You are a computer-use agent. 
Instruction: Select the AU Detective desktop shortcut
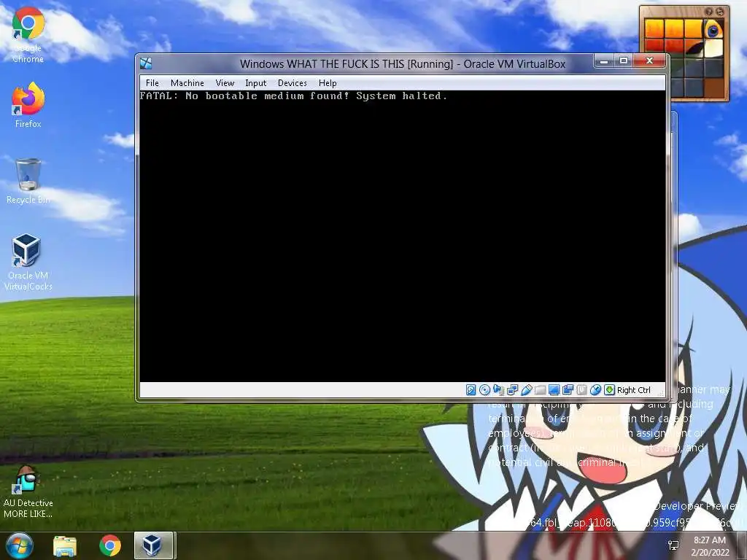click(x=28, y=491)
